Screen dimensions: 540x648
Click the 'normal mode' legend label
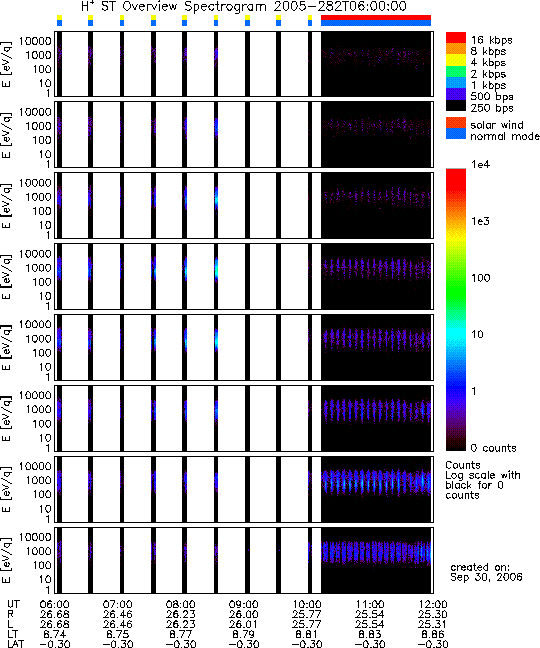504,136
